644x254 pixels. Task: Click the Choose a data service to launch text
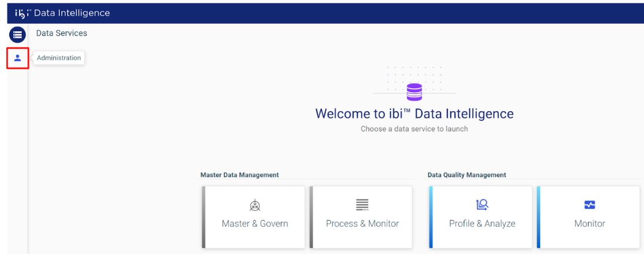pyautogui.click(x=415, y=129)
